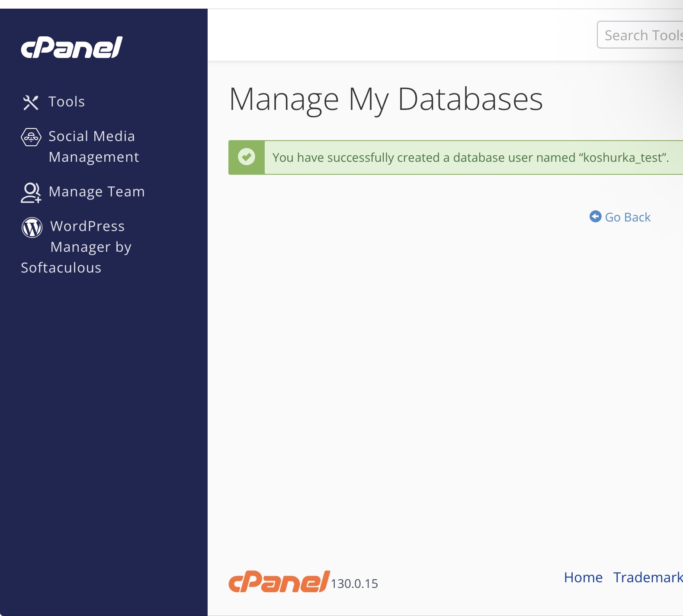Click the Tools wrench icon
The width and height of the screenshot is (683, 616).
pos(31,103)
